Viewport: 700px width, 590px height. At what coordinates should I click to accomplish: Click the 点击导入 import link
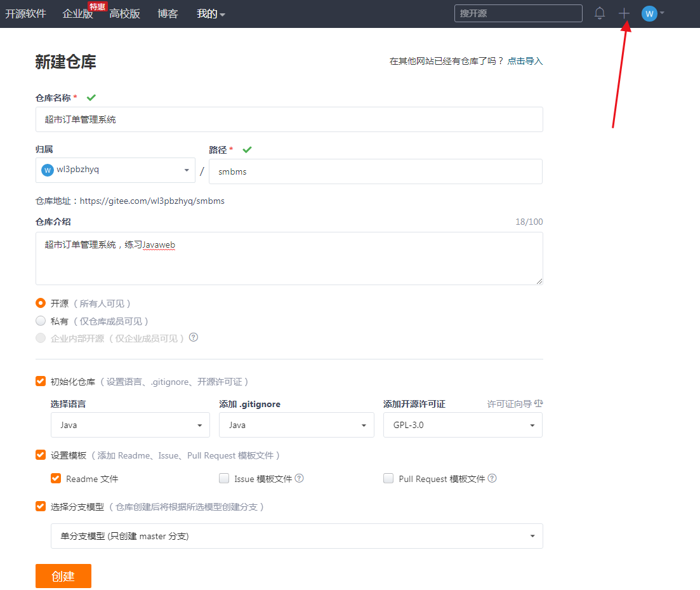point(525,61)
